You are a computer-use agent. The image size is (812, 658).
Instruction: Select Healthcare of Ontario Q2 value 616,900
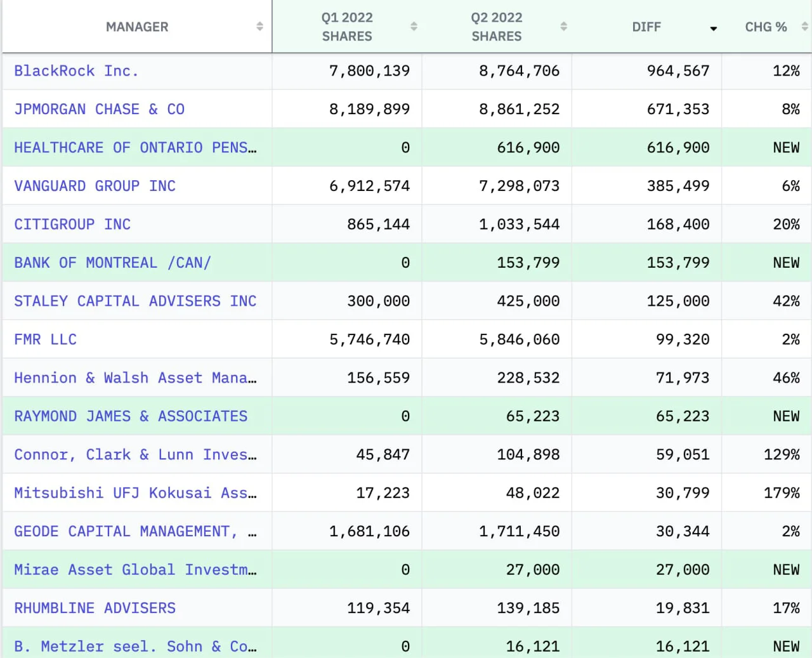tap(528, 148)
